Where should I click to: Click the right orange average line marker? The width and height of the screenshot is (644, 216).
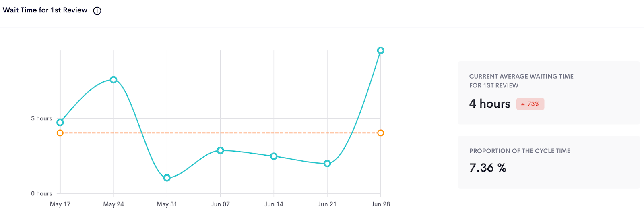click(x=381, y=133)
